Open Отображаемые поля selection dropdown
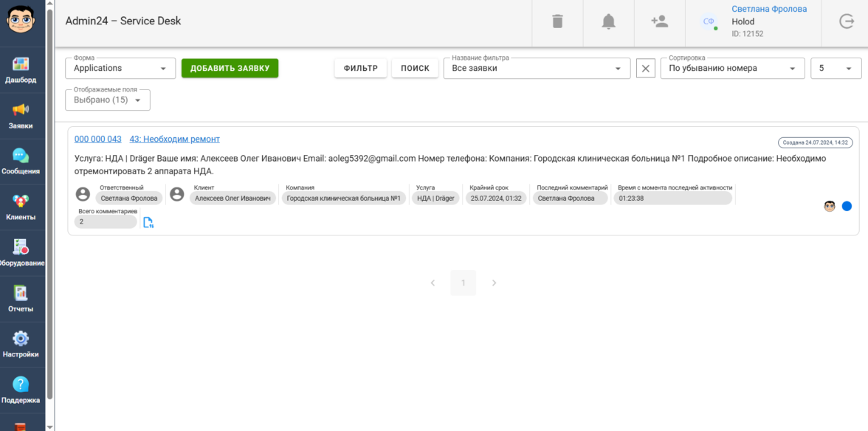The width and height of the screenshot is (868, 431). point(108,100)
